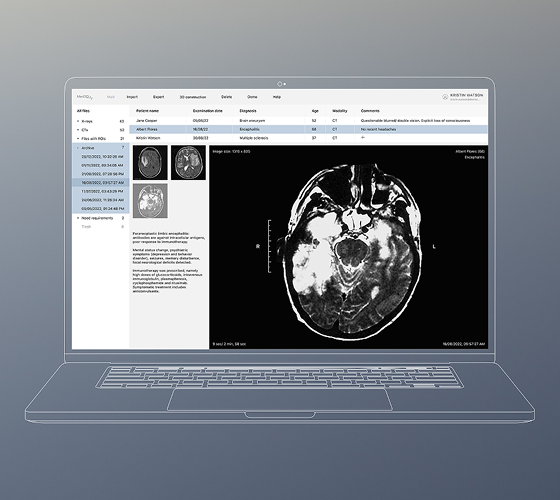Image resolution: width=560 pixels, height=500 pixels.
Task: Expand the X-rays folder arrow
Action: tap(78, 121)
